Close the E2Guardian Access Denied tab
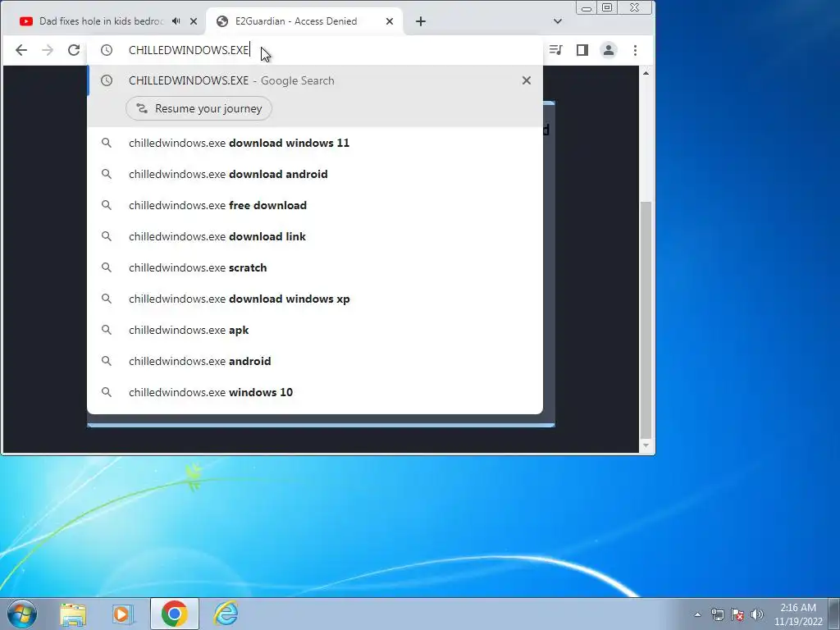This screenshot has height=630, width=840. click(390, 21)
